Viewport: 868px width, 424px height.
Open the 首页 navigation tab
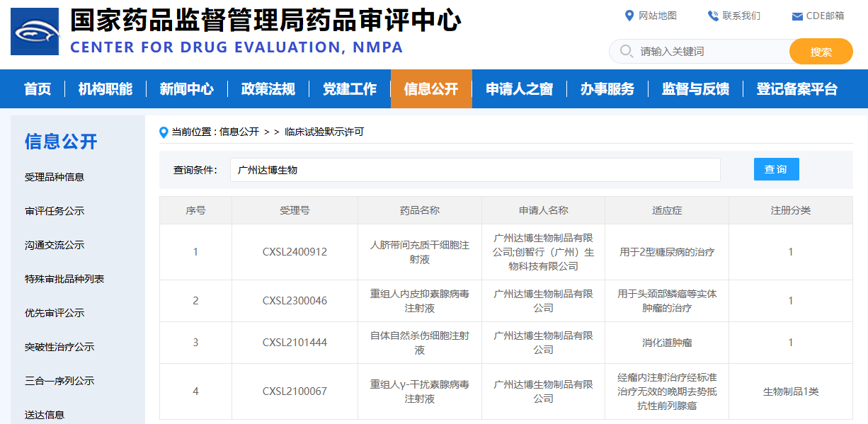pos(38,89)
